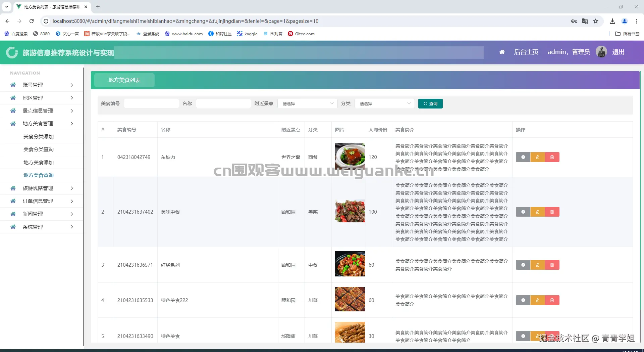
Task: Open the saved passwords key icon
Action: 574,21
